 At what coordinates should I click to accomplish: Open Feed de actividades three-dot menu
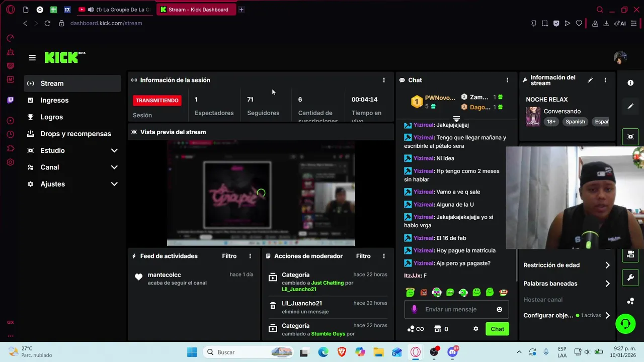coord(250,256)
